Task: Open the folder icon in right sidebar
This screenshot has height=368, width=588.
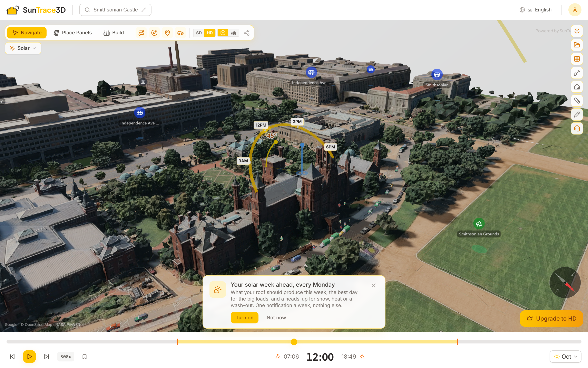Action: click(577, 45)
